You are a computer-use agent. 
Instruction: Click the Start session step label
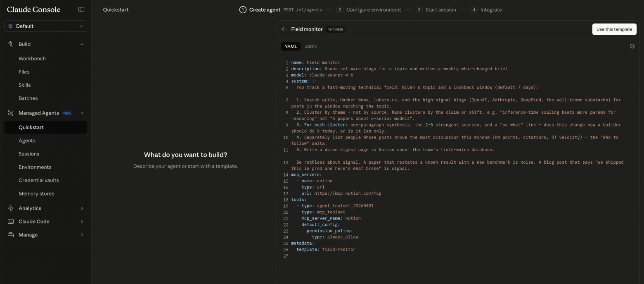click(x=441, y=10)
